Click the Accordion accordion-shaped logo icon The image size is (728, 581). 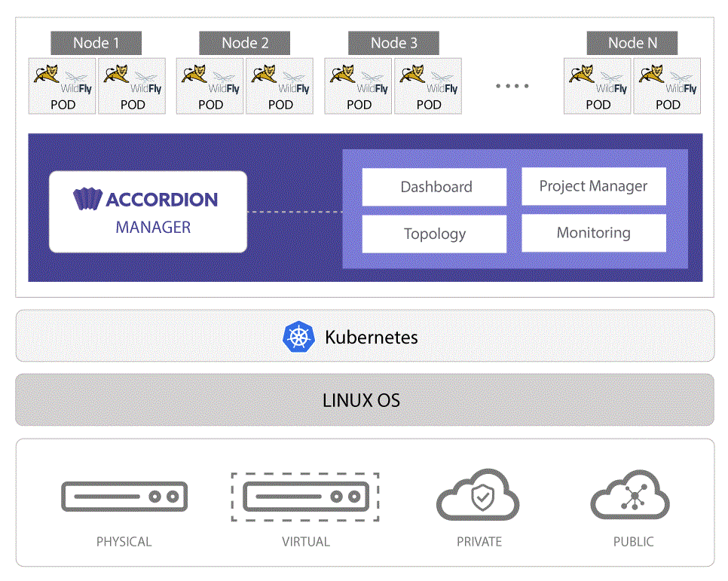click(x=87, y=199)
